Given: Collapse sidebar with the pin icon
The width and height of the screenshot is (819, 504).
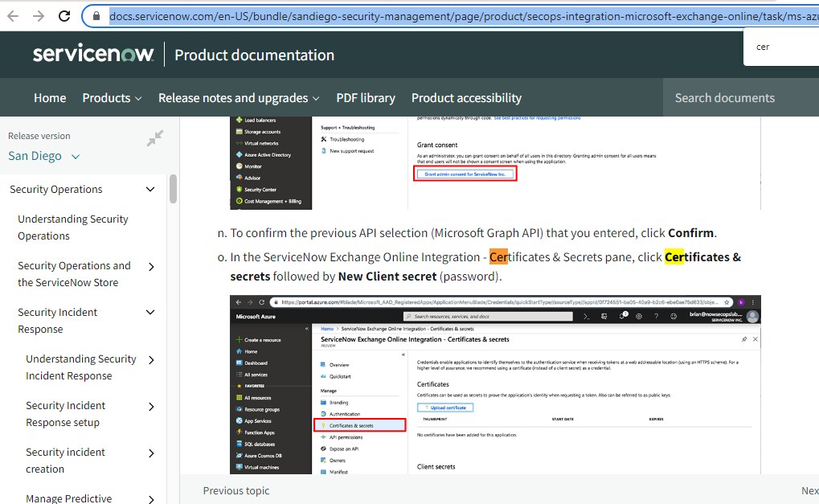Looking at the screenshot, I should (155, 138).
